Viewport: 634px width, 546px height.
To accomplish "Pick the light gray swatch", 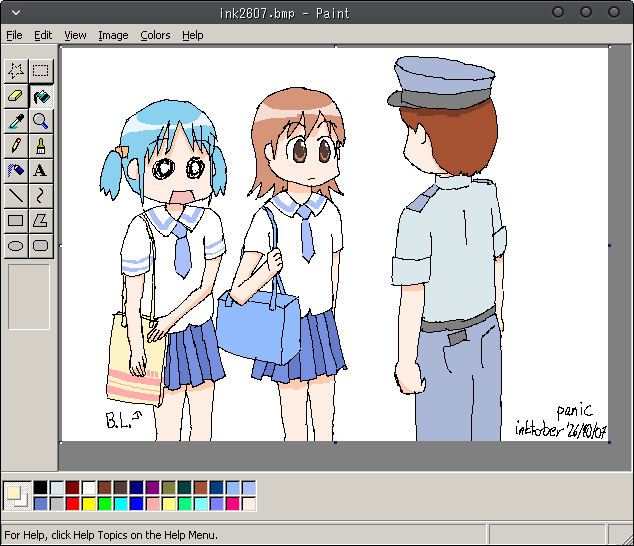I will pyautogui.click(x=57, y=504).
